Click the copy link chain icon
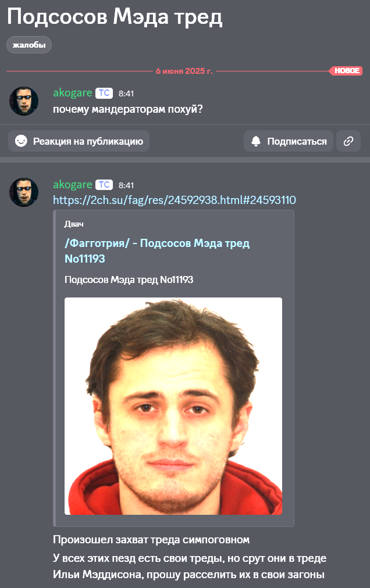 [348, 141]
